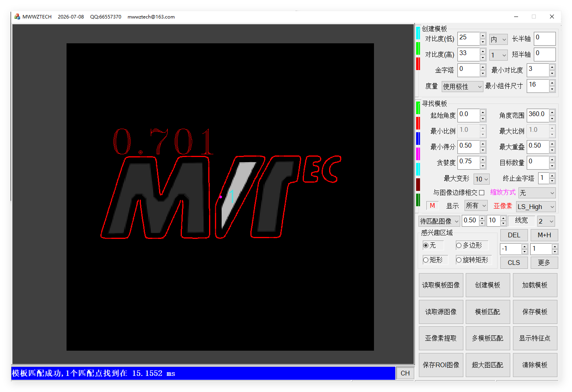Click the 对比度(低) value field showing 25
The width and height of the screenshot is (572, 392).
tap(468, 39)
